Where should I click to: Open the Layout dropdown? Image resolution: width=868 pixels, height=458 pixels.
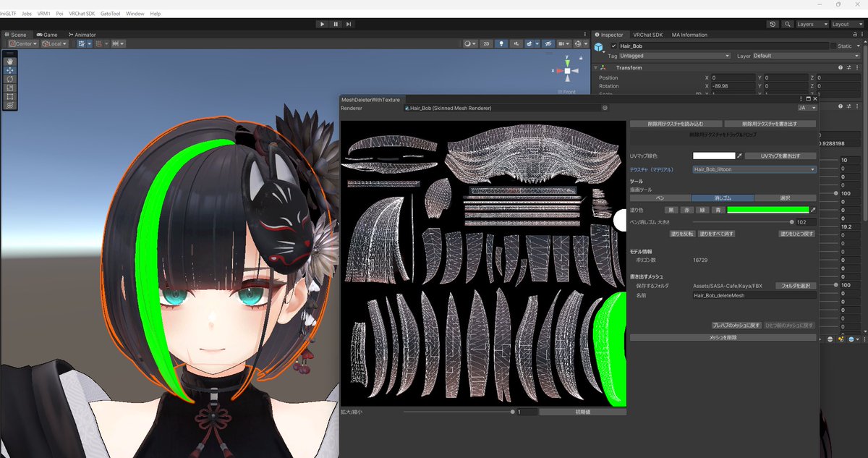point(847,24)
